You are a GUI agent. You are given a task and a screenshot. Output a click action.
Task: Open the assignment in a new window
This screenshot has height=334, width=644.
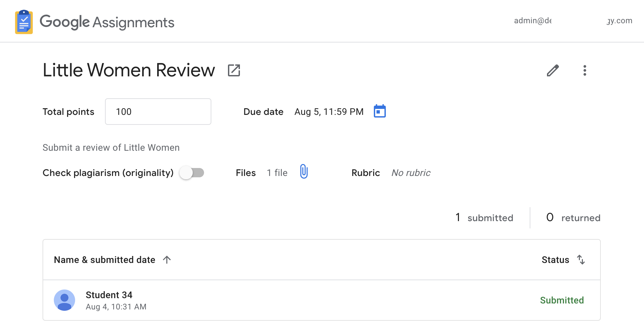pyautogui.click(x=234, y=70)
